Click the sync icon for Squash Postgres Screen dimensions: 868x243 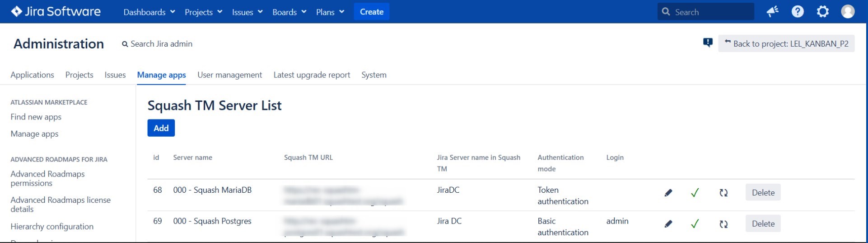723,224
